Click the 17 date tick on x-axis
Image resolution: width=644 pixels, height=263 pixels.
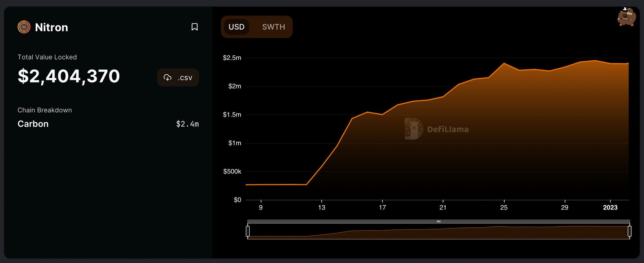pyautogui.click(x=382, y=208)
